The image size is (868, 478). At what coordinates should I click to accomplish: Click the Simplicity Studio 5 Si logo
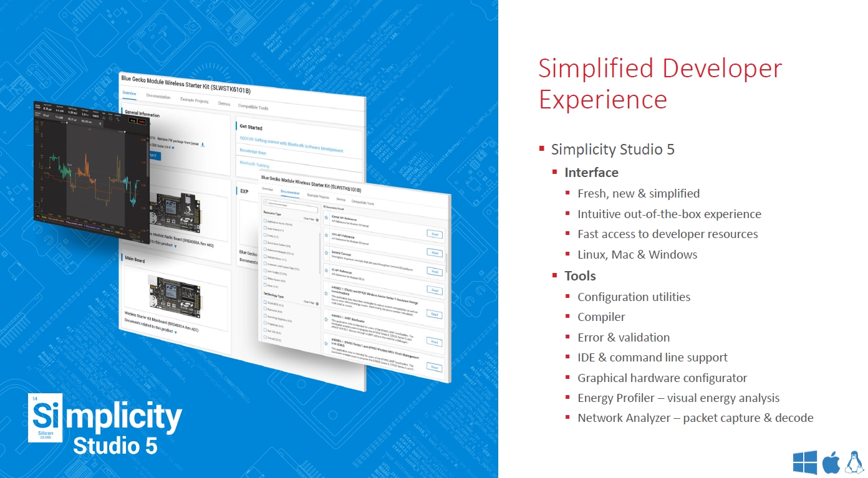46,418
